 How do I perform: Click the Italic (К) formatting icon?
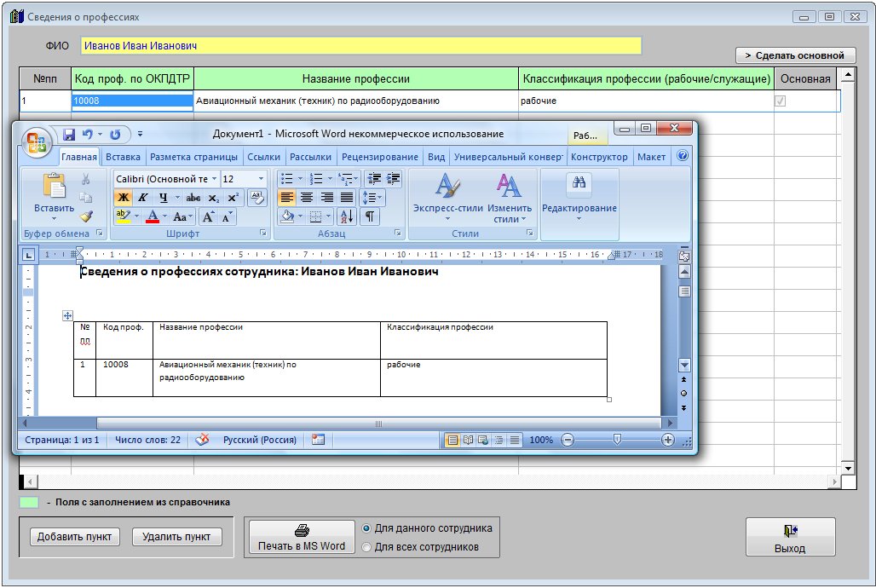pos(143,198)
